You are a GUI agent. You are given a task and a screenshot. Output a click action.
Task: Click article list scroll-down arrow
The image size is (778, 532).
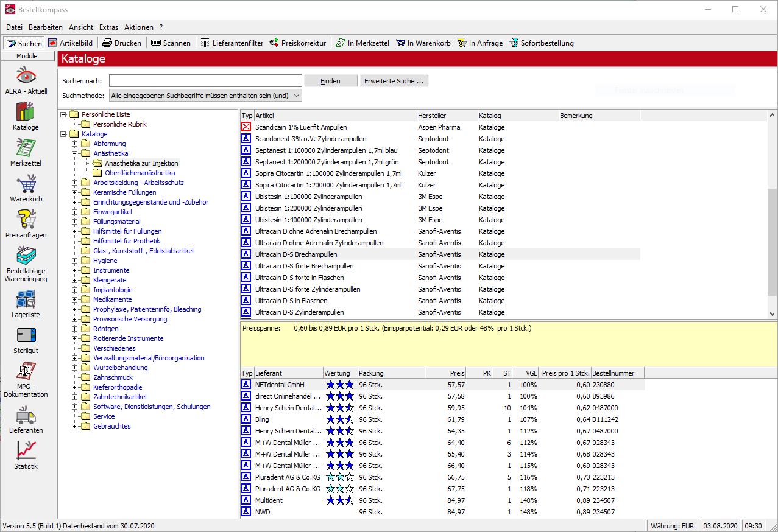click(773, 313)
